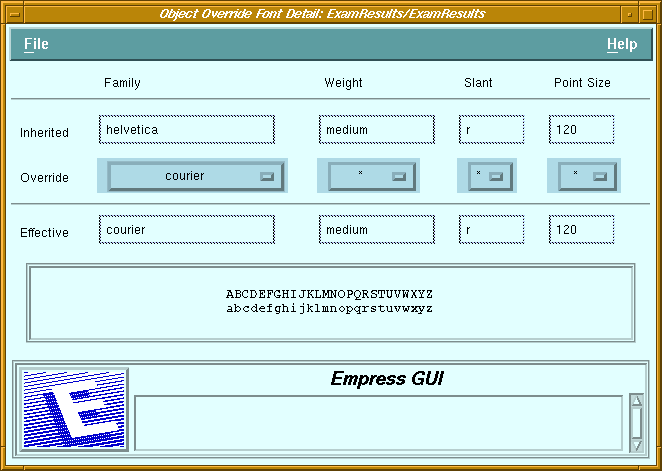This screenshot has height=471, width=662.
Task: Click the Weight column header text
Action: [343, 83]
